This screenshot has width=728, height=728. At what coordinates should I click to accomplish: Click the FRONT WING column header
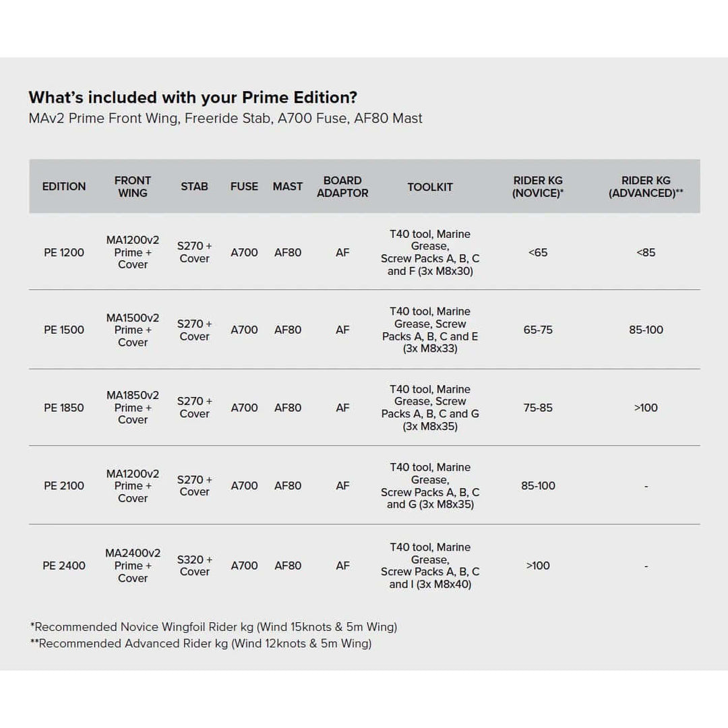(133, 187)
